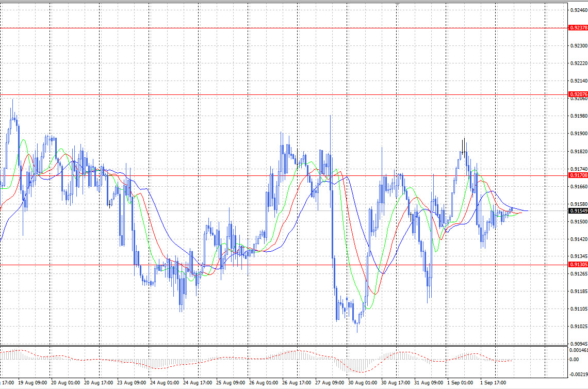
Task: Click the 30 Aug 01:00 time label
Action: click(363, 383)
